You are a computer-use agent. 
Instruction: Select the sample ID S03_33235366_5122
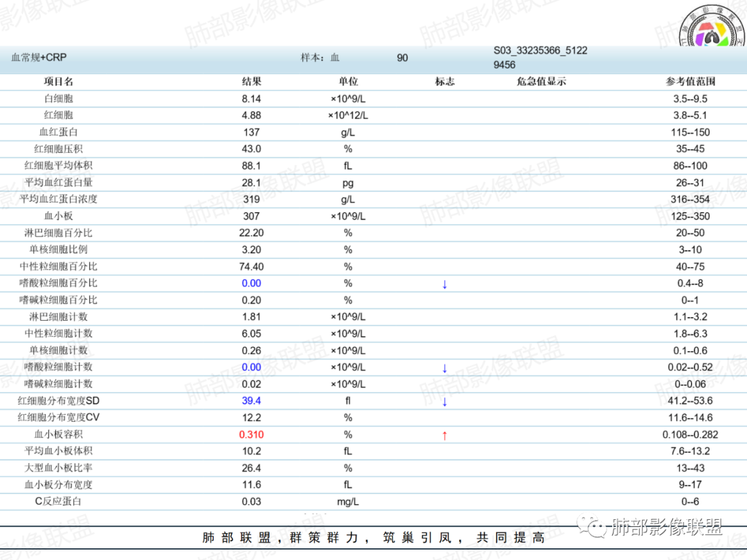click(541, 50)
